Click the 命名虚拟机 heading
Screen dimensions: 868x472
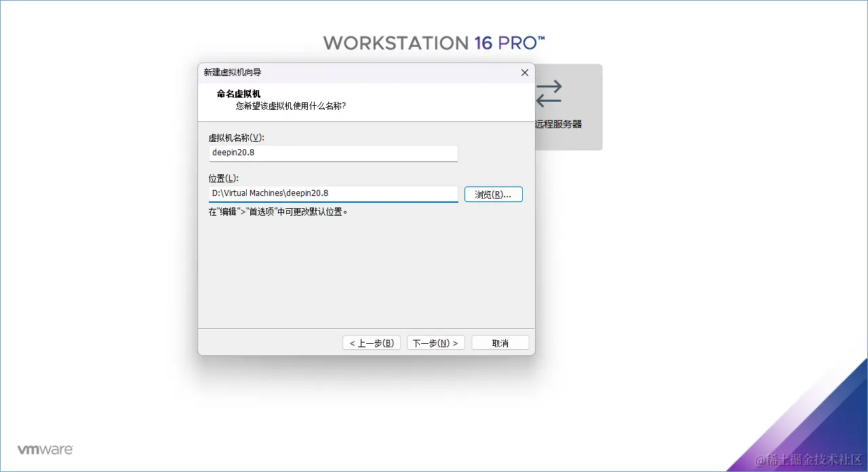(239, 94)
